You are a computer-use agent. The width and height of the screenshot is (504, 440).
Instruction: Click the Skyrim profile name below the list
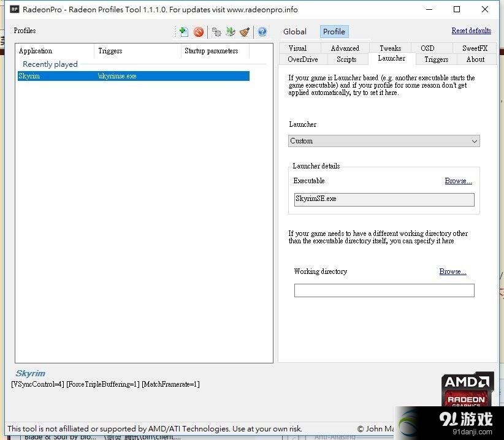click(x=30, y=373)
